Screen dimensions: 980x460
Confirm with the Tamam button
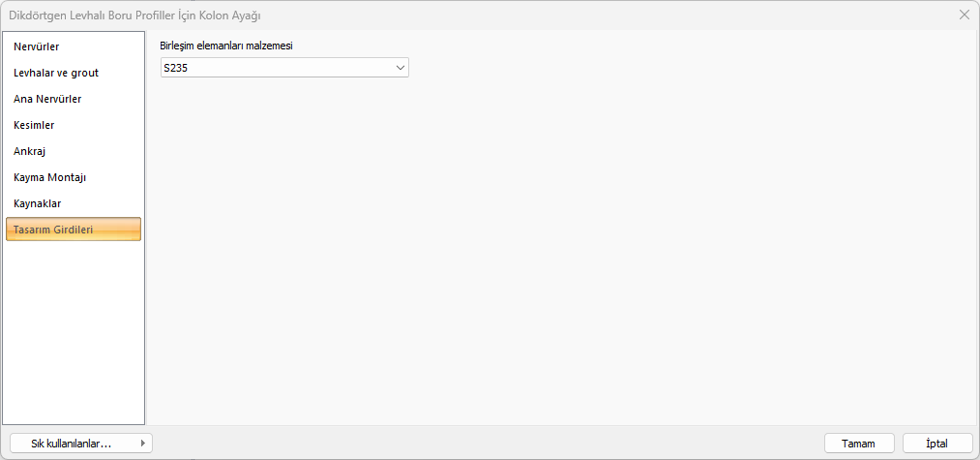point(858,444)
